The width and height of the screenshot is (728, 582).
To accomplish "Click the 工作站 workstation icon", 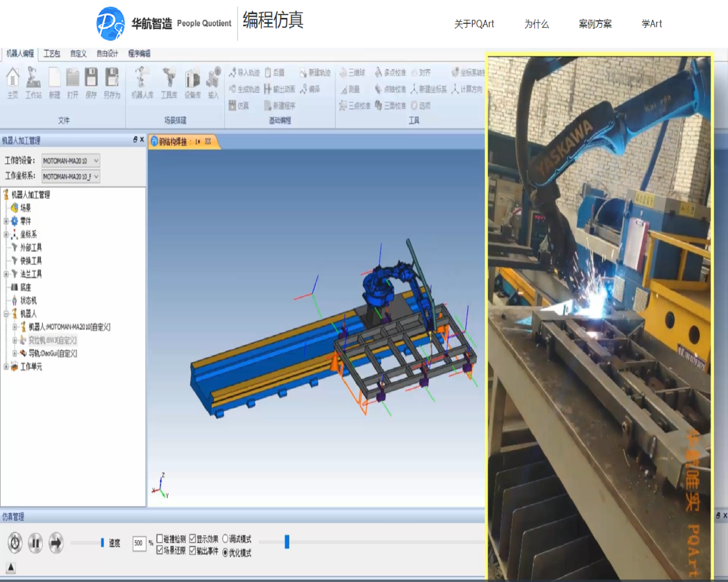I will click(33, 82).
